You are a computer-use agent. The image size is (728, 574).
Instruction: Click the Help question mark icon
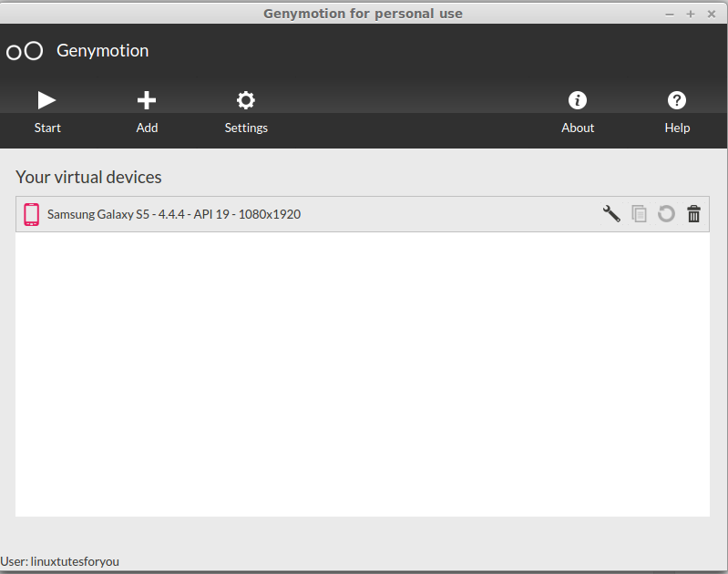677,100
